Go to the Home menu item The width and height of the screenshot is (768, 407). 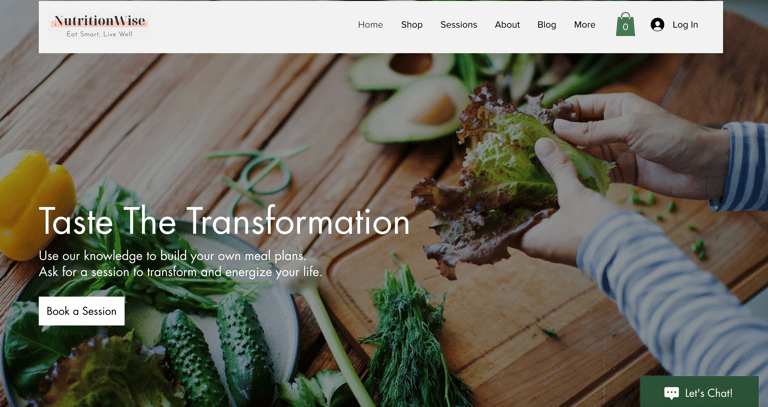370,24
